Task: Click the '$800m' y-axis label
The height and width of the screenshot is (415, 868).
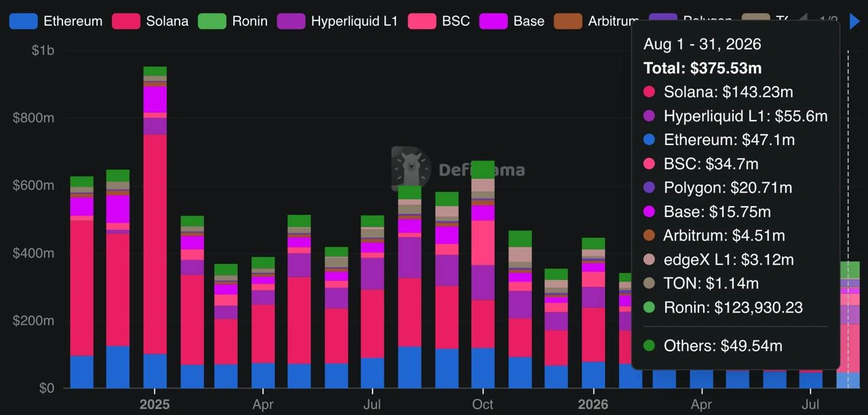Action: 34,118
